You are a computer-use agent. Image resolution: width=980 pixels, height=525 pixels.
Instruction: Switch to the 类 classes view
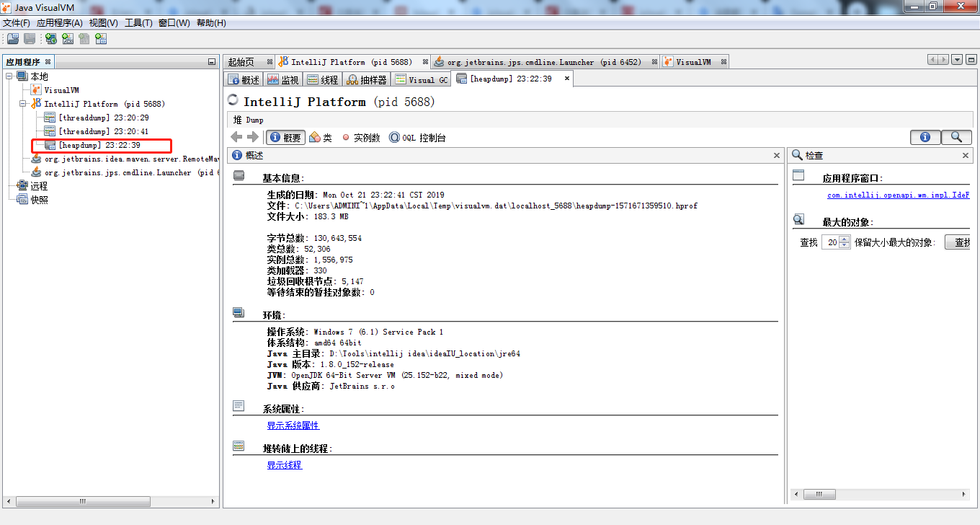pos(321,137)
